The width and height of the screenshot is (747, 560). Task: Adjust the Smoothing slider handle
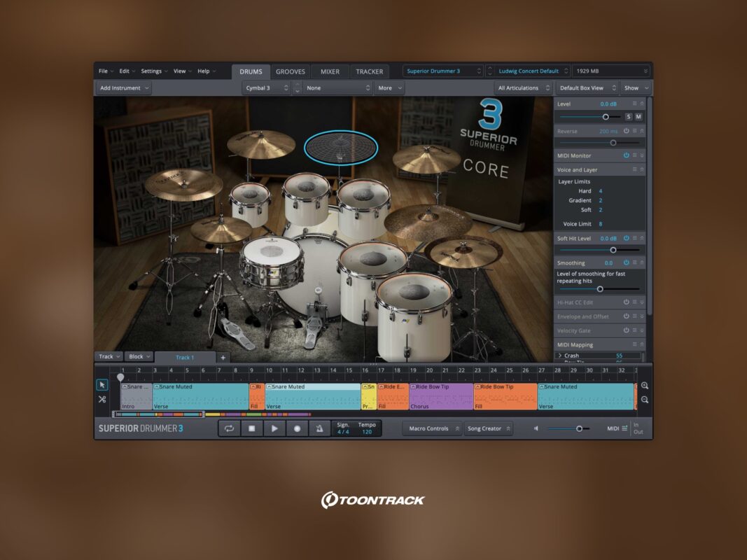click(600, 289)
